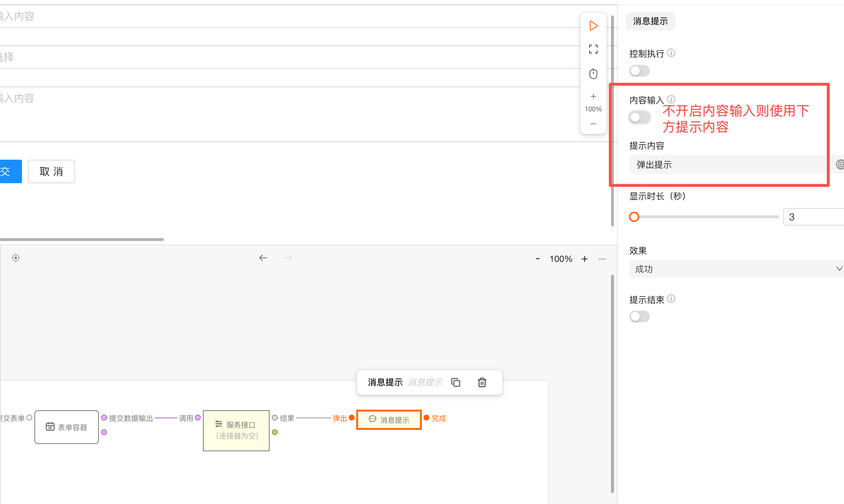
Task: Toggle the 控制执行 switch
Action: pos(639,71)
